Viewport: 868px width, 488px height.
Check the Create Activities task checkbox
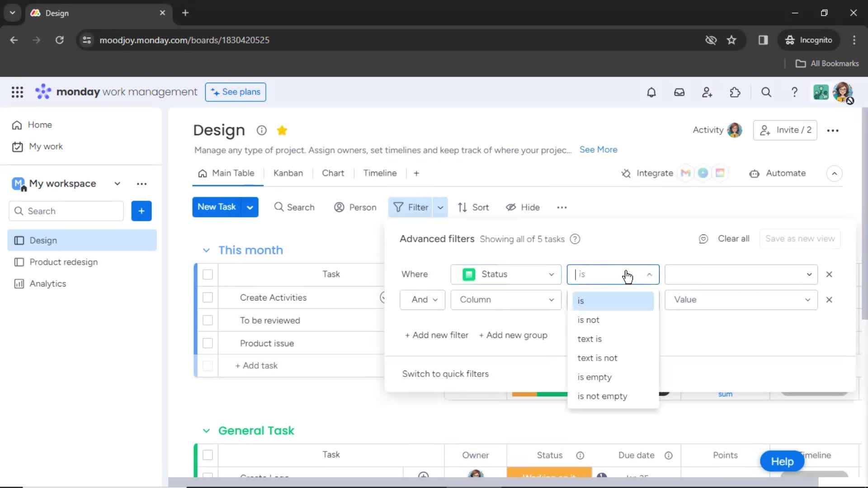(x=208, y=298)
